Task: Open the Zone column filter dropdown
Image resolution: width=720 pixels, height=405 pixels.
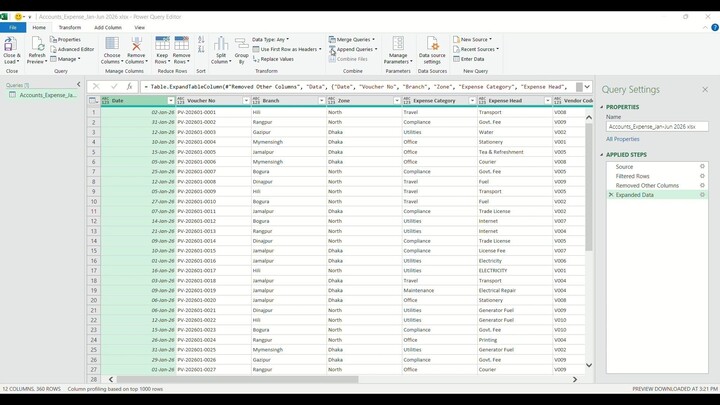Action: pos(397,101)
